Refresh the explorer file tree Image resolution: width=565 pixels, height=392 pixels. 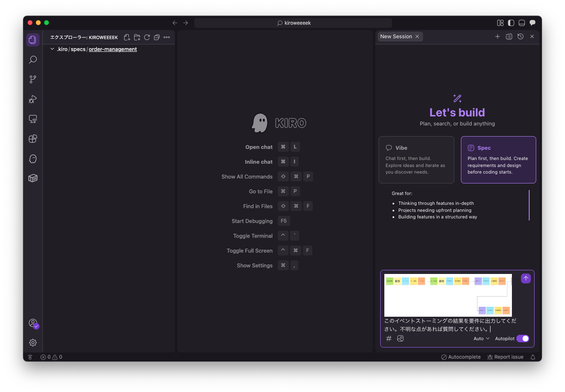pos(147,37)
